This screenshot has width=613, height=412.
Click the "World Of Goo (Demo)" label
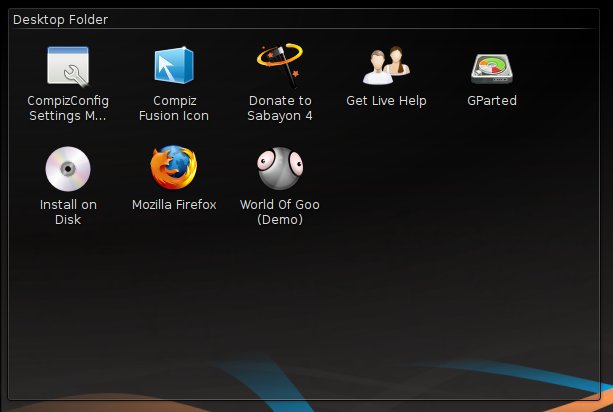(280, 212)
